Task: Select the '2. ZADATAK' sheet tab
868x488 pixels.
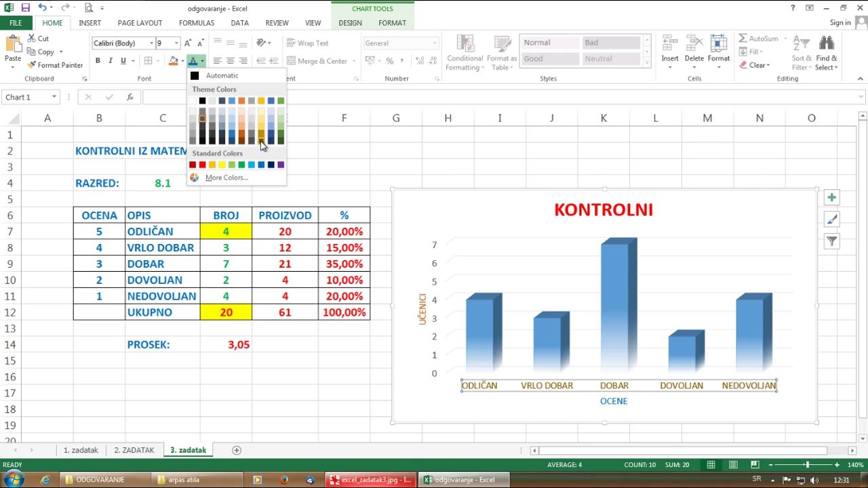Action: coord(134,450)
